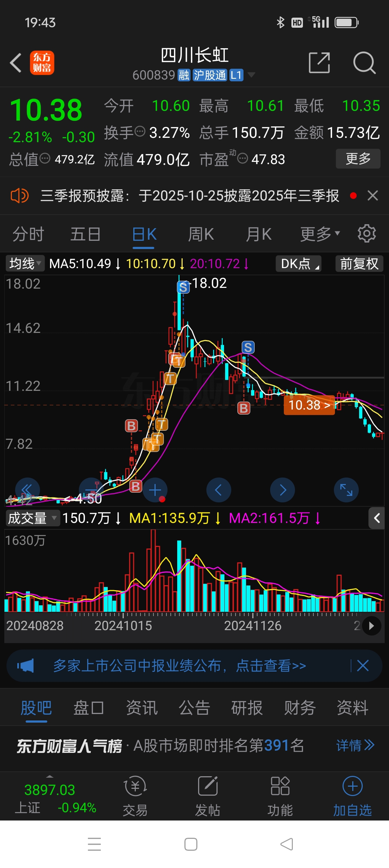Open the 盘口 tab

coord(89,708)
